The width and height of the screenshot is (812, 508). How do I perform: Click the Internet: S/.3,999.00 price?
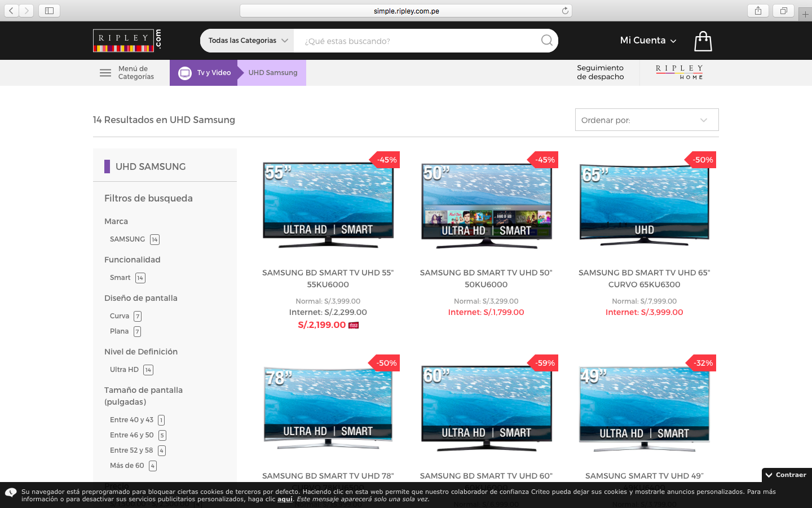click(x=644, y=312)
